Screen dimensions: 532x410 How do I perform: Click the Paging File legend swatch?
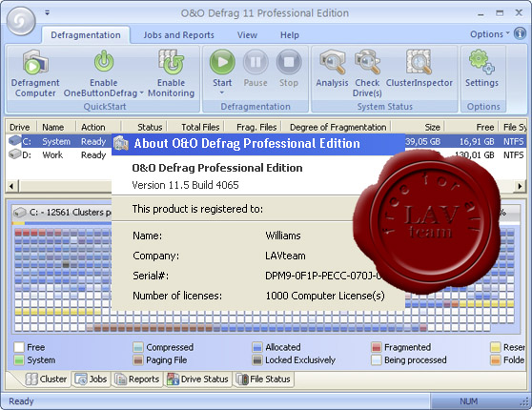click(x=137, y=359)
